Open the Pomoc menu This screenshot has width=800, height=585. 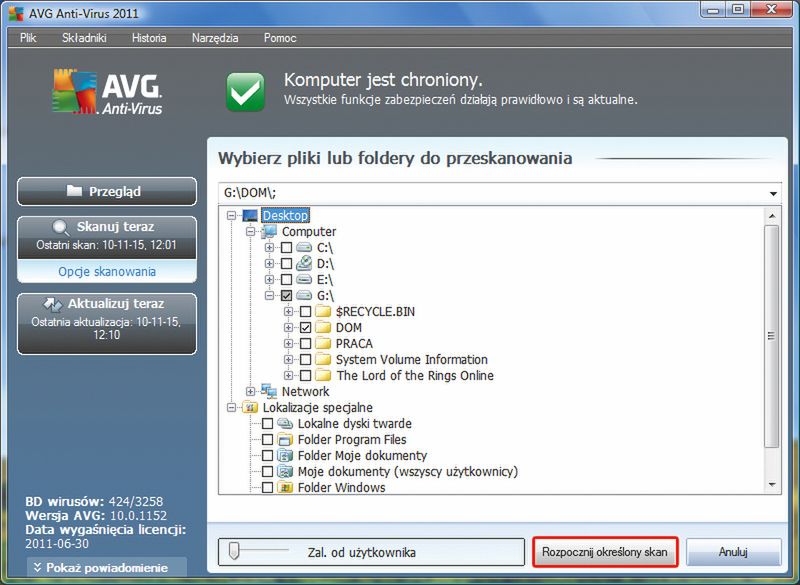coord(280,38)
